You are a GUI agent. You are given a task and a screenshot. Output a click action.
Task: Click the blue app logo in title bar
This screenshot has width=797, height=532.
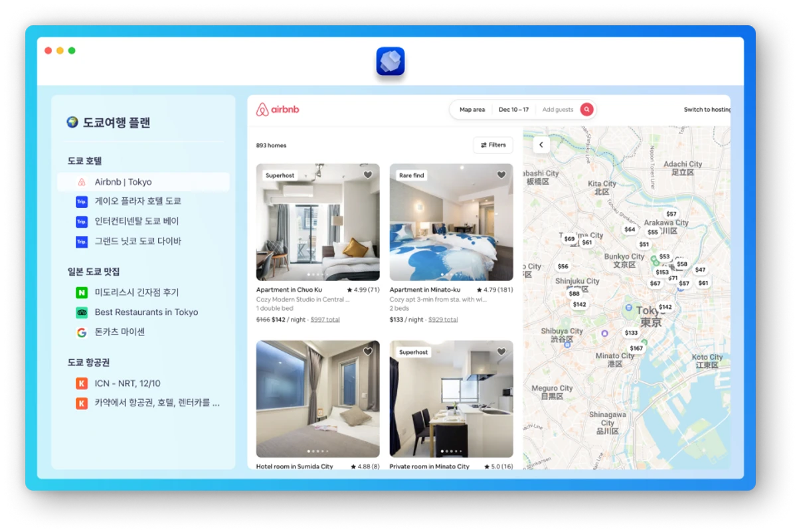391,62
